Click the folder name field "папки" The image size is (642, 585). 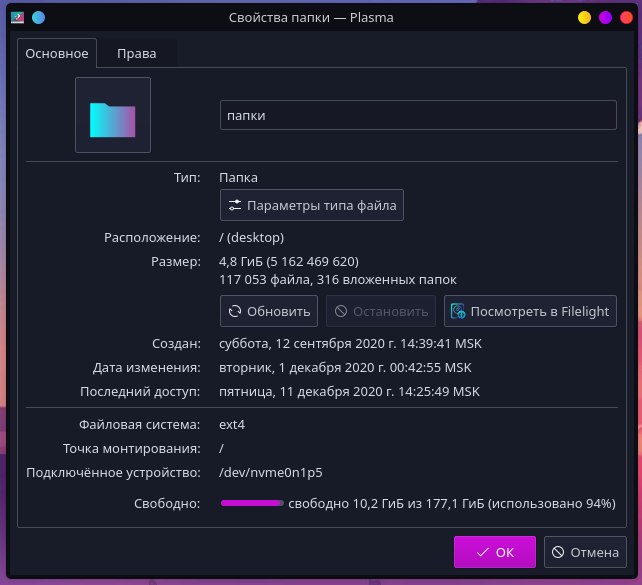(418, 115)
